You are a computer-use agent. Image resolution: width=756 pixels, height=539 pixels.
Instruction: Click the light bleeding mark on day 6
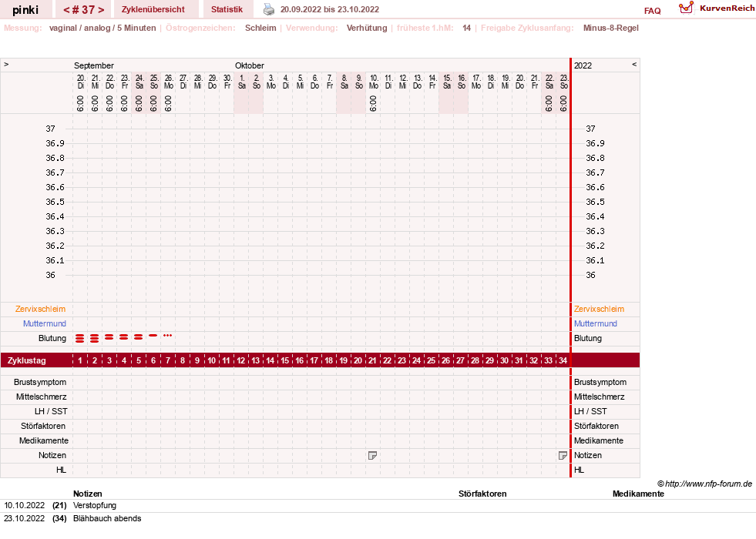click(x=153, y=335)
